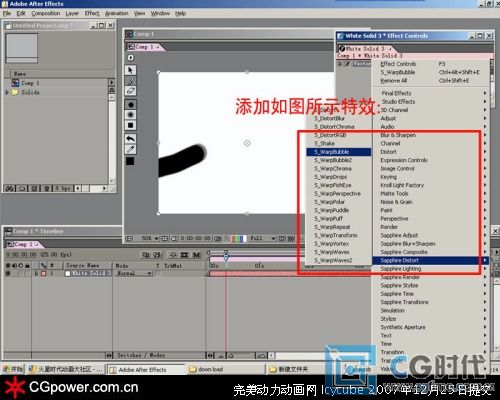Open Knoll Light Factory submenu
The image size is (500, 400).
tap(430, 185)
